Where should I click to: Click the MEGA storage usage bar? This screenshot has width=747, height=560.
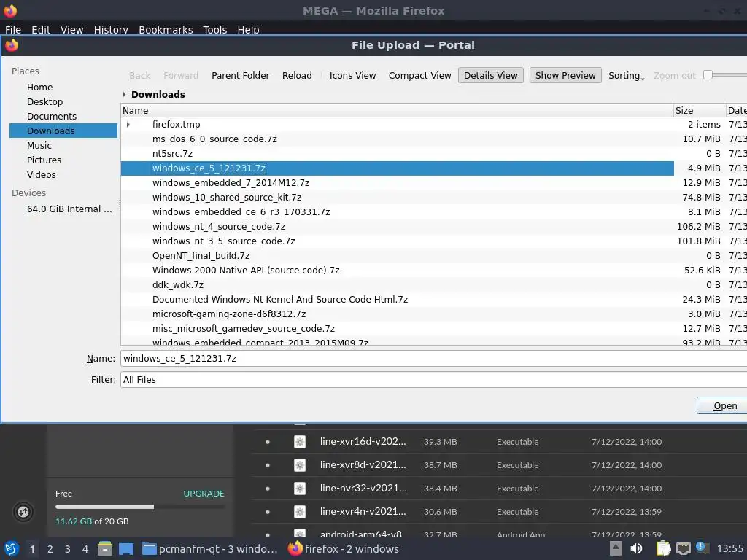click(x=139, y=507)
